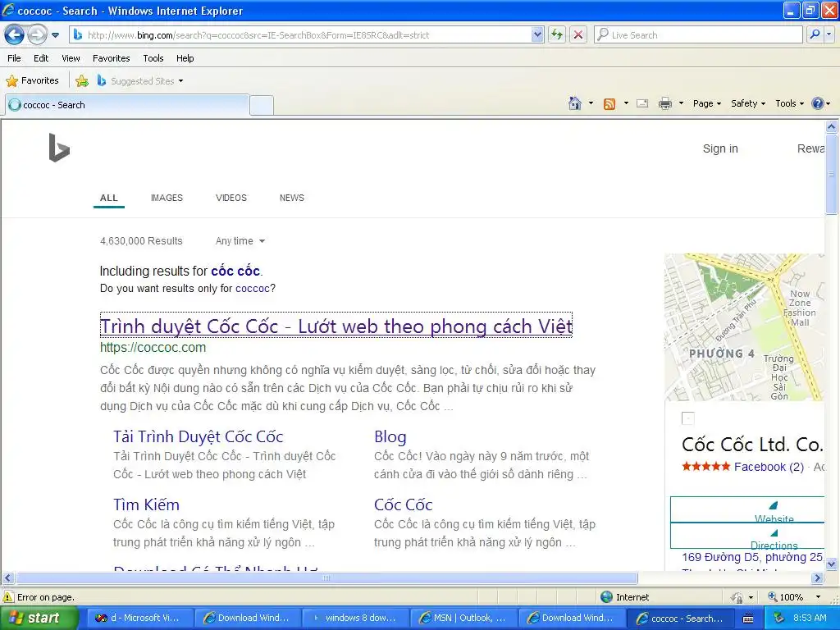Select the coccoc - Search browser tab

point(127,105)
